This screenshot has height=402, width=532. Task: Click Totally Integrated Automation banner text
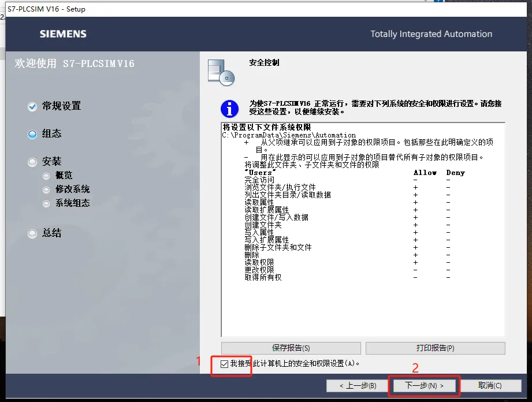click(x=431, y=34)
